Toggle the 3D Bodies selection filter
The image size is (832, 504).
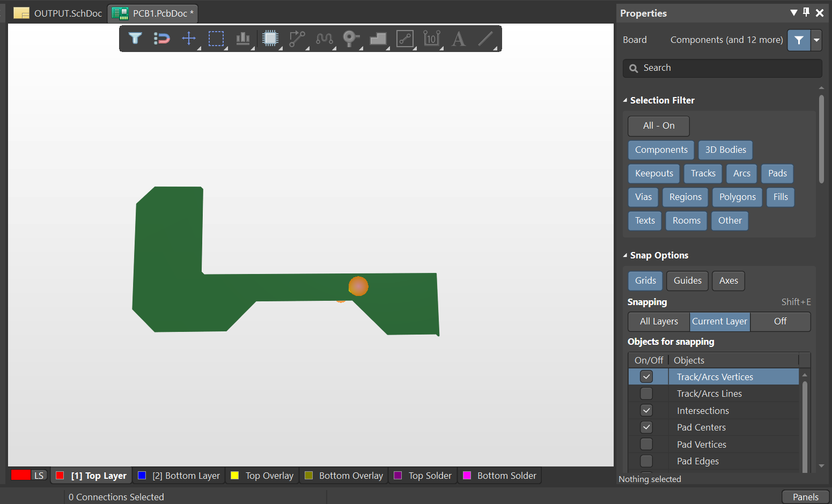pos(726,150)
